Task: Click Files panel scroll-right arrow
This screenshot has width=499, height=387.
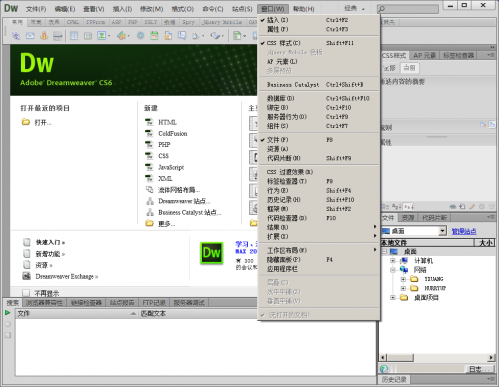Action: 491,358
